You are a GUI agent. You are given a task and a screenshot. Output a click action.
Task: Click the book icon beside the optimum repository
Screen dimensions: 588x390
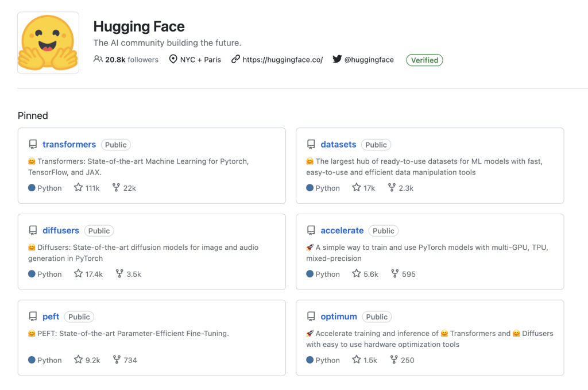(311, 316)
